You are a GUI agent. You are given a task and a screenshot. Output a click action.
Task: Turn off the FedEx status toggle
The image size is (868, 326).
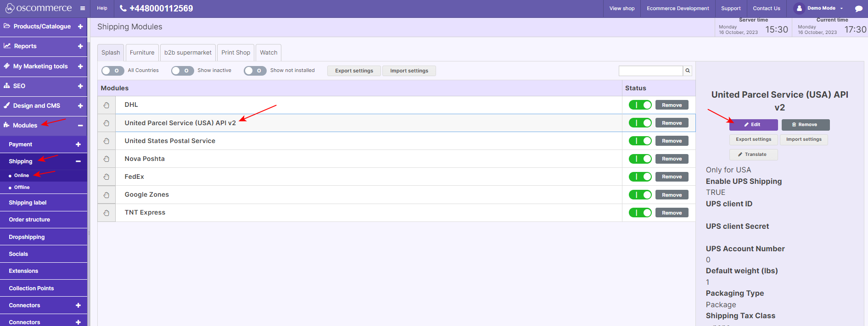point(640,177)
